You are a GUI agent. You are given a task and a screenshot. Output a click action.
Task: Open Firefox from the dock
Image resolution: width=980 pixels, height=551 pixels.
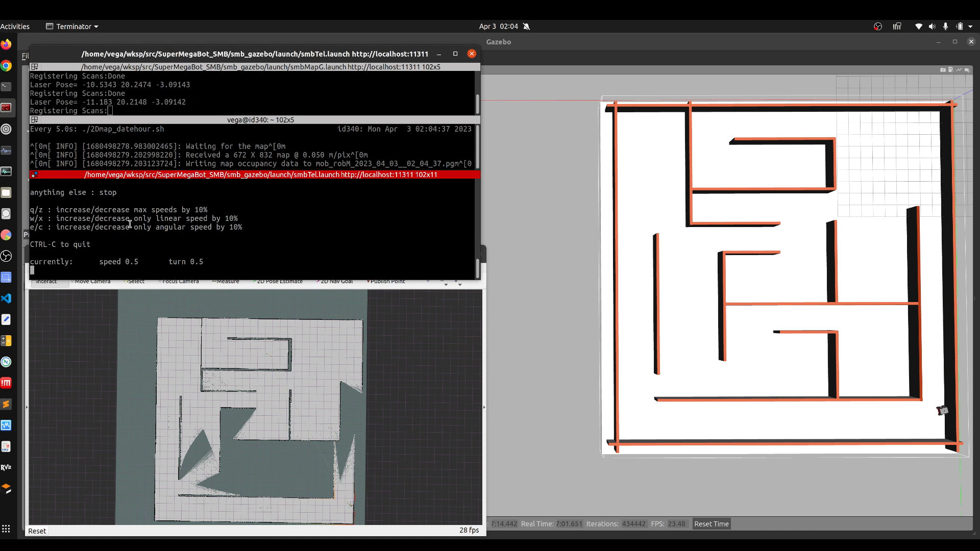[6, 45]
